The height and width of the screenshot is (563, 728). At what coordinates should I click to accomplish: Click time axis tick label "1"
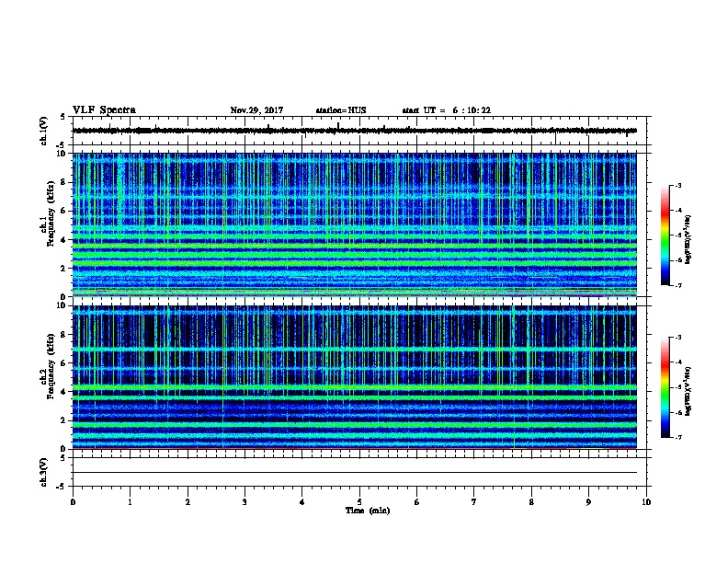(131, 501)
